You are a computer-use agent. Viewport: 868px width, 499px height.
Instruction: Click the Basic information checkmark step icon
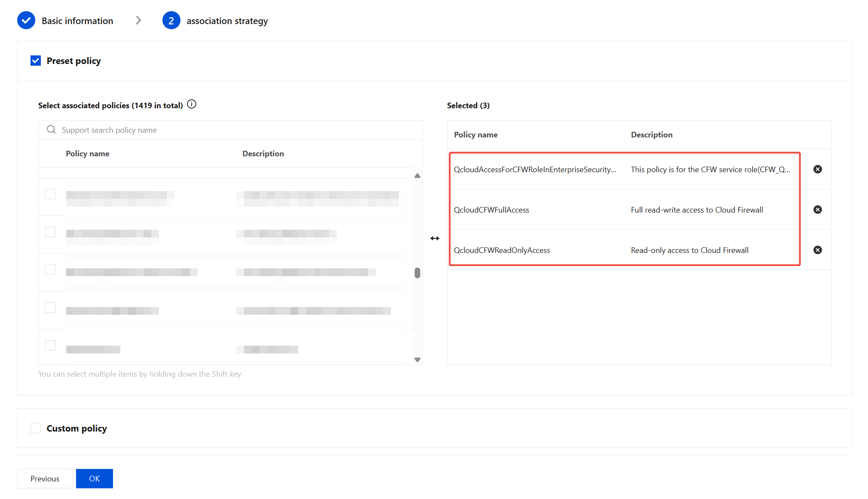[26, 21]
